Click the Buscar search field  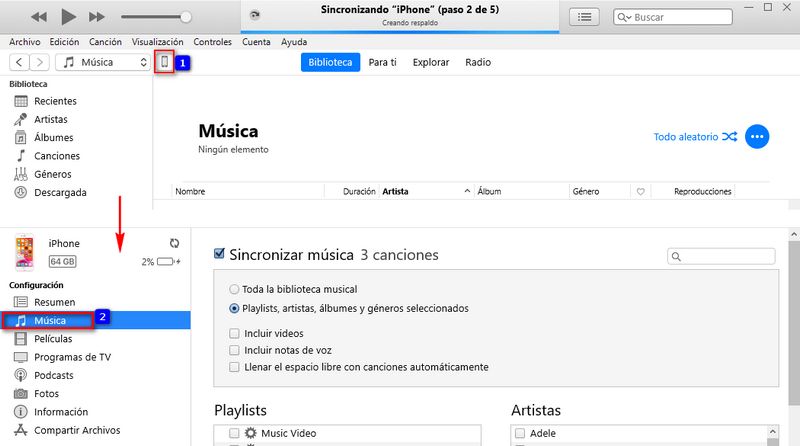coord(672,17)
